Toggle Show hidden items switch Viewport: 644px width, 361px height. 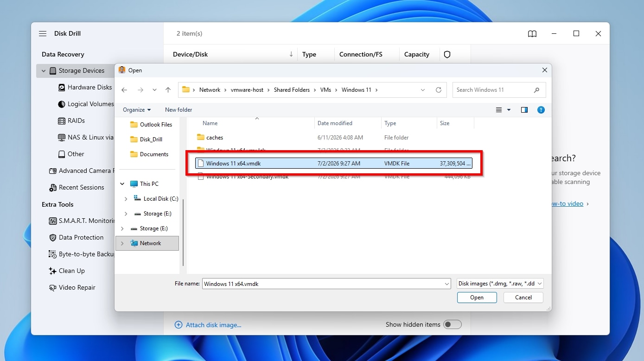click(452, 324)
